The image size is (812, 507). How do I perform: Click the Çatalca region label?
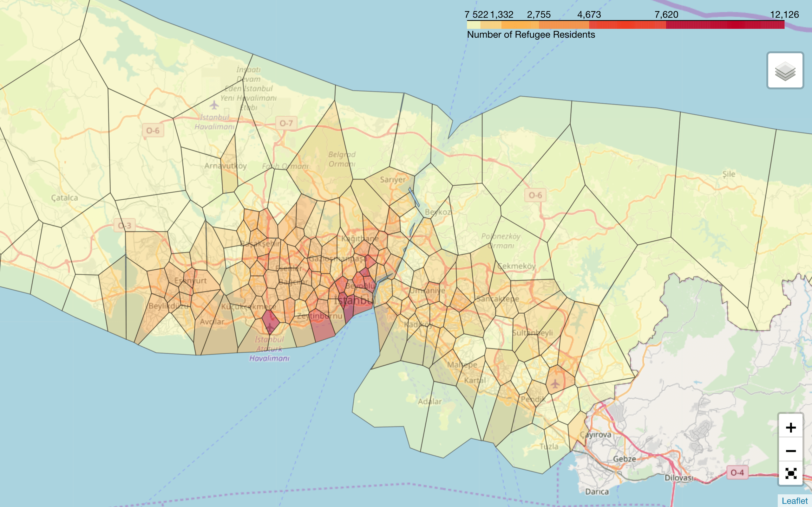(64, 197)
